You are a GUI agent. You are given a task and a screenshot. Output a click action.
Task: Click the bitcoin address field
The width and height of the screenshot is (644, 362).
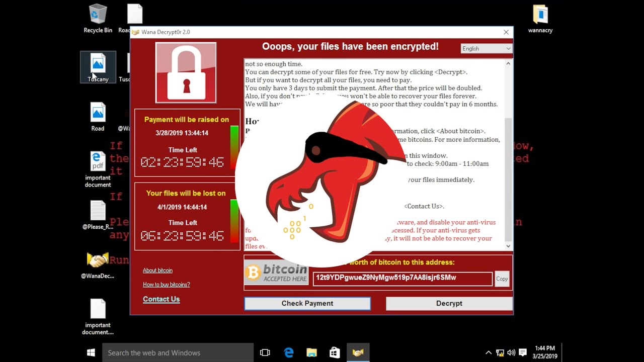(403, 279)
